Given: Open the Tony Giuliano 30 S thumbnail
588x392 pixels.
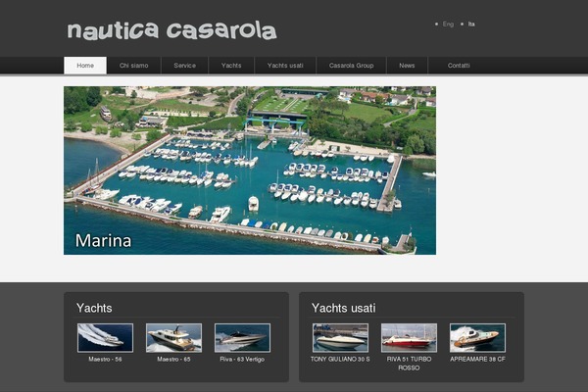Looking at the screenshot, I should [340, 337].
